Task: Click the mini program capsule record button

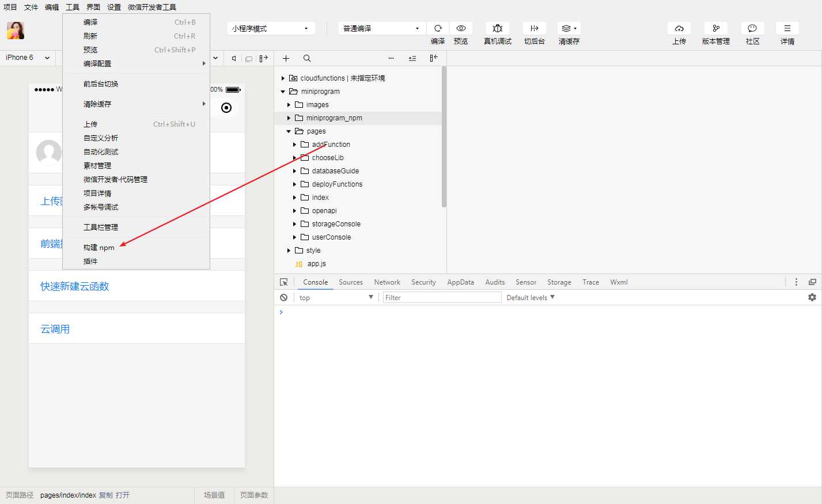Action: click(x=226, y=108)
